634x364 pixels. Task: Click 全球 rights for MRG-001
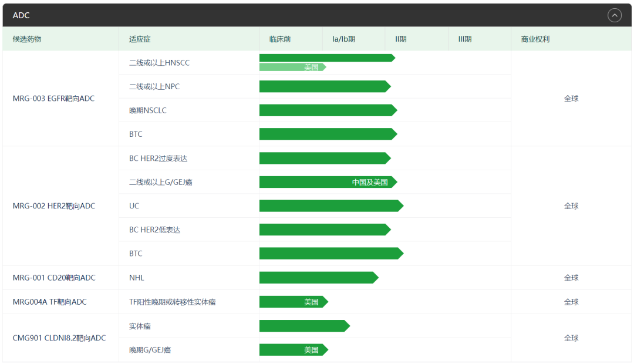(x=571, y=278)
